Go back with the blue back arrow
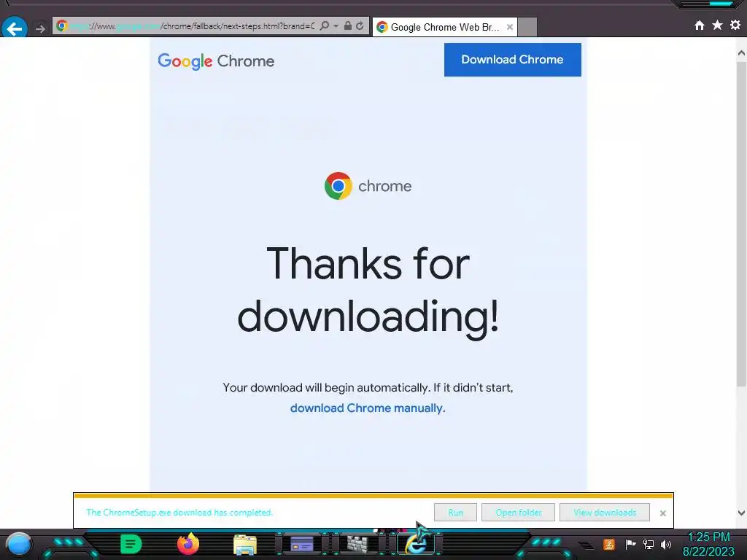 (15, 28)
